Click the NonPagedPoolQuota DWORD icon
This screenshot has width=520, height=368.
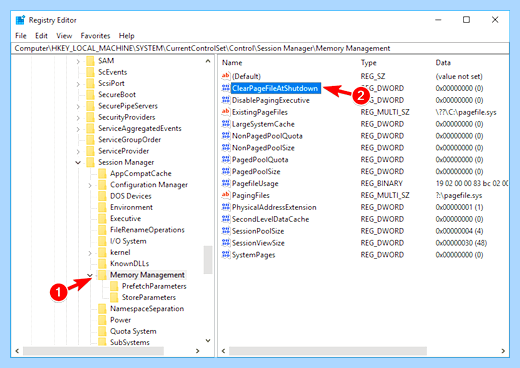226,136
